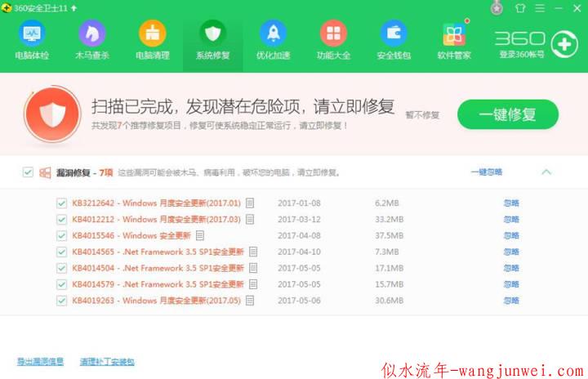Open the skin (shirt) icon in title bar
Screen dimensions: 588x379
tap(520, 8)
